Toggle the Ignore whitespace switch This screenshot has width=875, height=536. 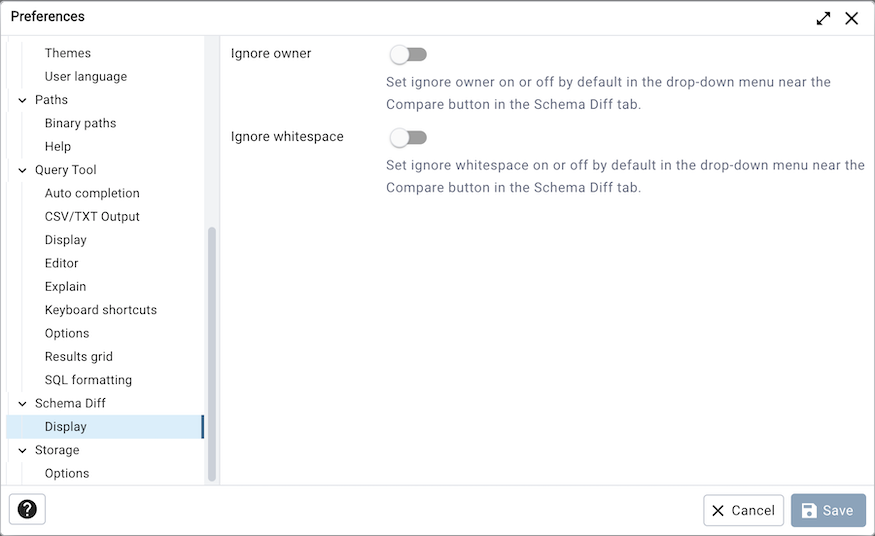(x=408, y=137)
